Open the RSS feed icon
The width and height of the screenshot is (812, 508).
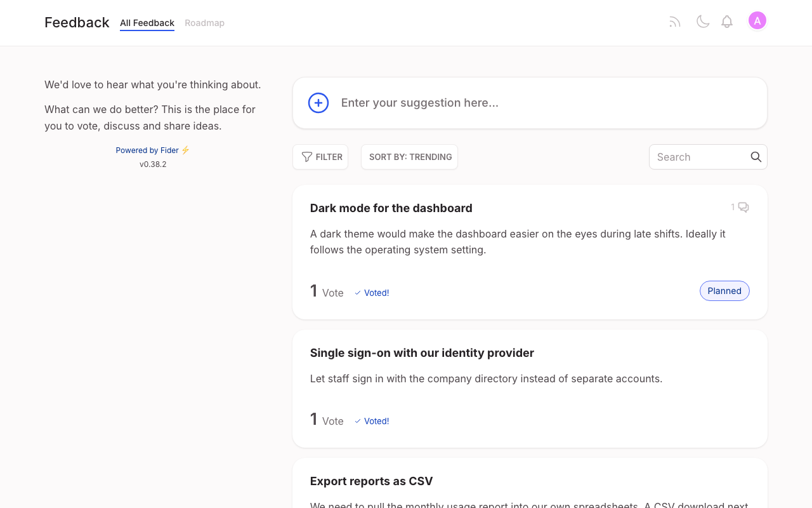click(675, 22)
